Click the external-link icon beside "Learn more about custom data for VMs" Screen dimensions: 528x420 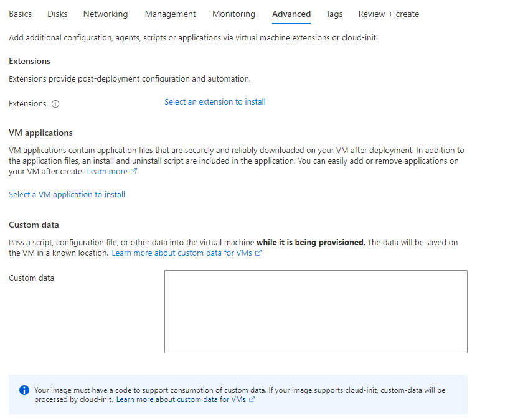(x=258, y=253)
